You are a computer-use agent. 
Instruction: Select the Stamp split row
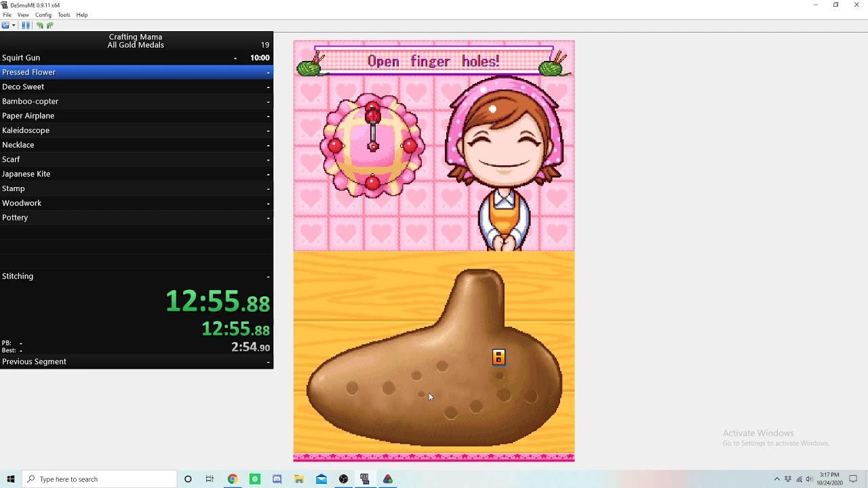point(136,188)
